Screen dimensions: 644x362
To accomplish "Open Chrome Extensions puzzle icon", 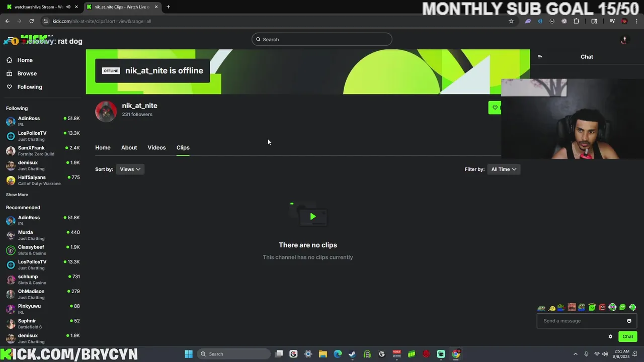I will pyautogui.click(x=577, y=21).
